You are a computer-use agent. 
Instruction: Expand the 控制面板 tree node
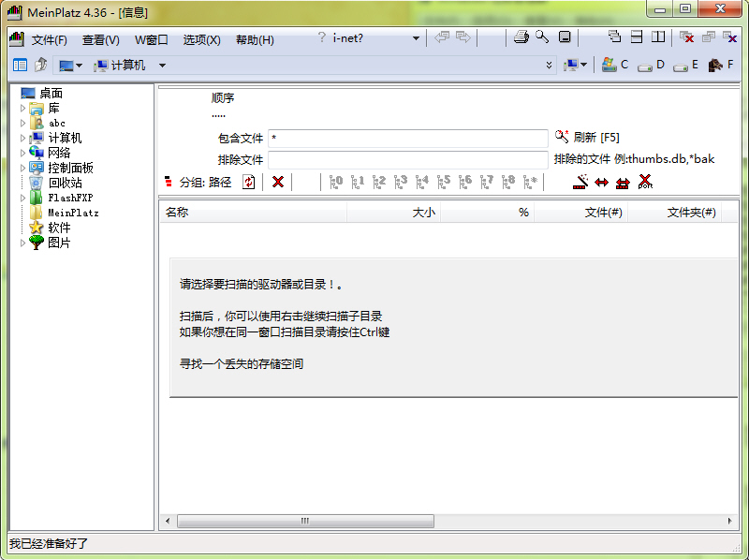pyautogui.click(x=22, y=169)
